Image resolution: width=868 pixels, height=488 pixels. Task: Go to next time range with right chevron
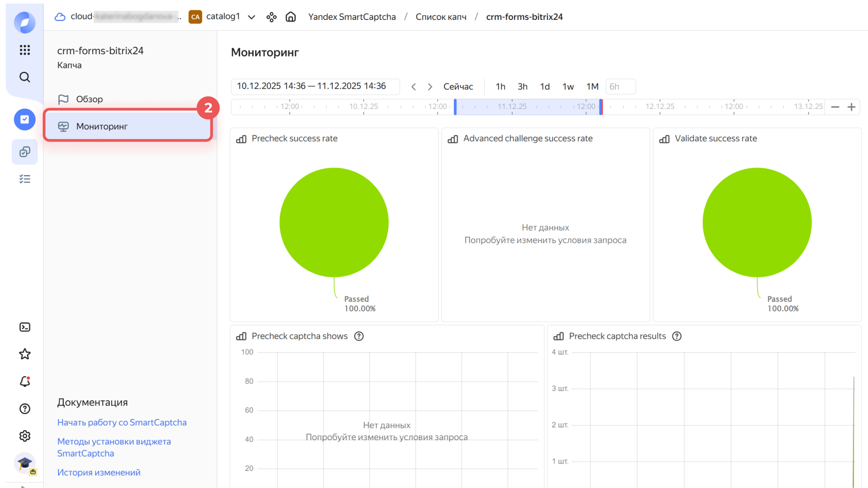click(430, 86)
